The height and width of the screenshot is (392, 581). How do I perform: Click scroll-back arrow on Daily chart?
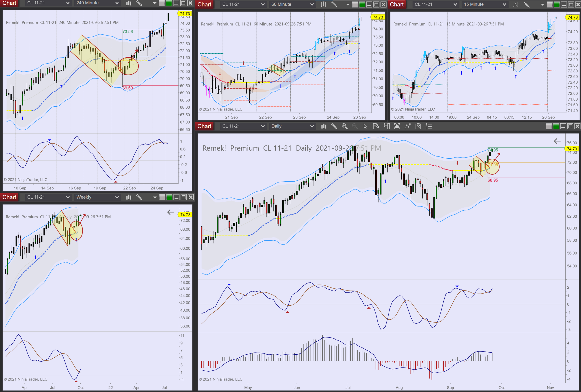point(557,141)
